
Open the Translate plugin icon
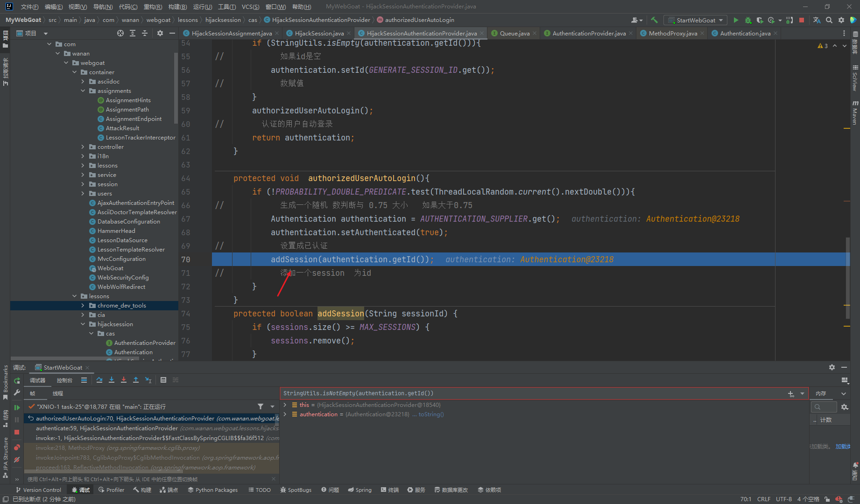tap(817, 20)
